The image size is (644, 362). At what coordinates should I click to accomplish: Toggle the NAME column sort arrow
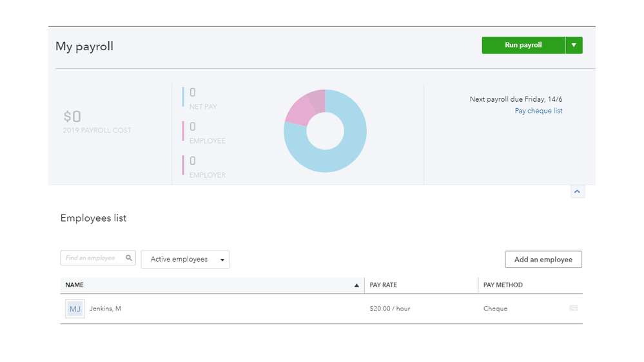(x=356, y=285)
